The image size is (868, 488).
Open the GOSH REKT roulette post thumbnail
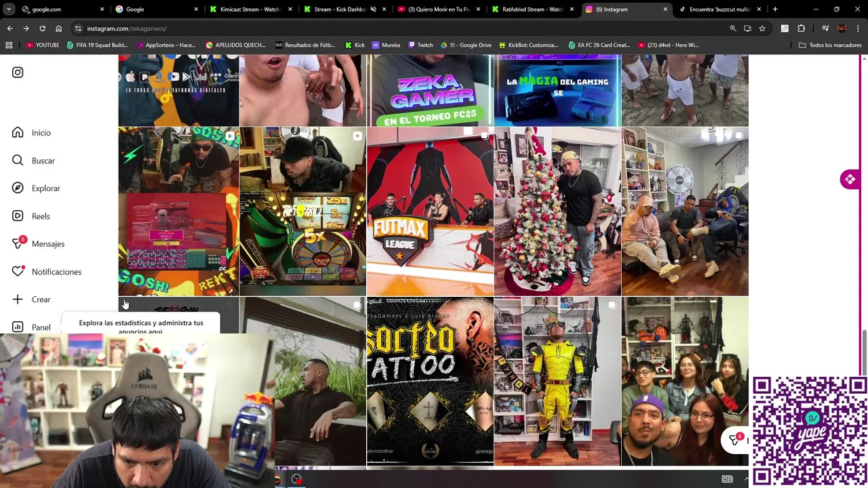[178, 211]
